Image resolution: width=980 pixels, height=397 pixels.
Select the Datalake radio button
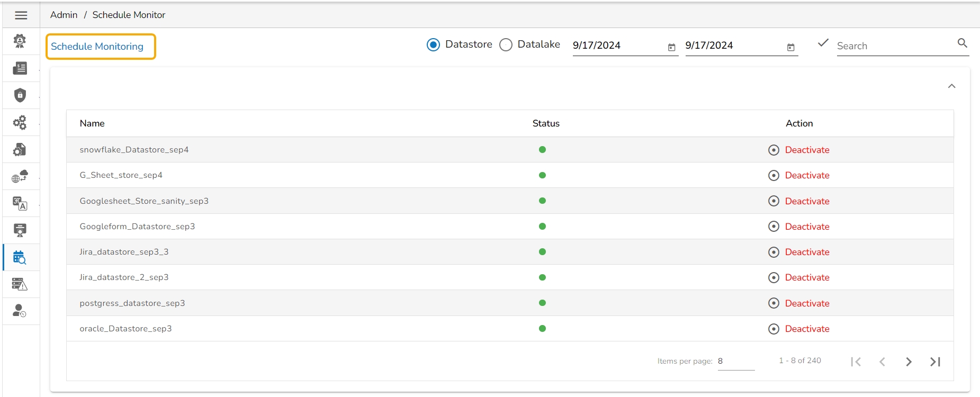point(506,45)
